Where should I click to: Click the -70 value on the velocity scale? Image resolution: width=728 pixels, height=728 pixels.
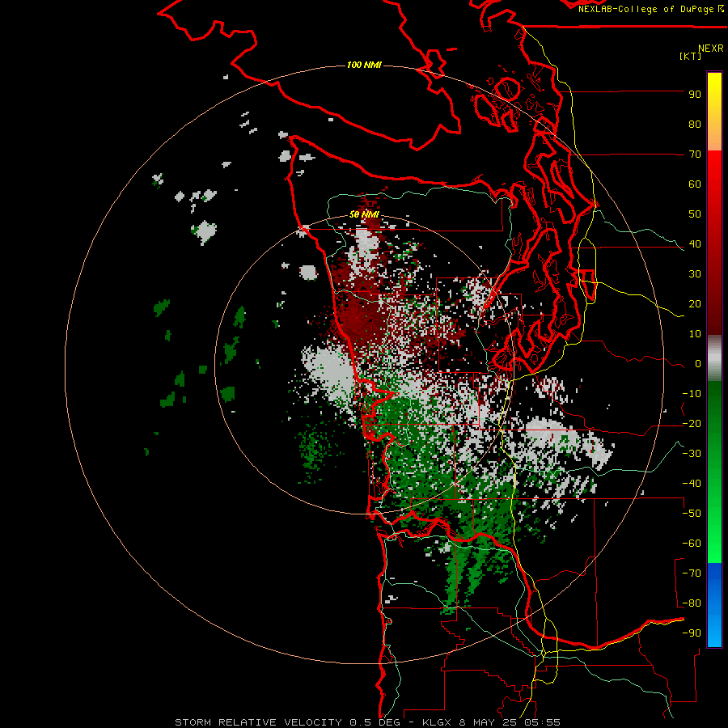coord(692,574)
